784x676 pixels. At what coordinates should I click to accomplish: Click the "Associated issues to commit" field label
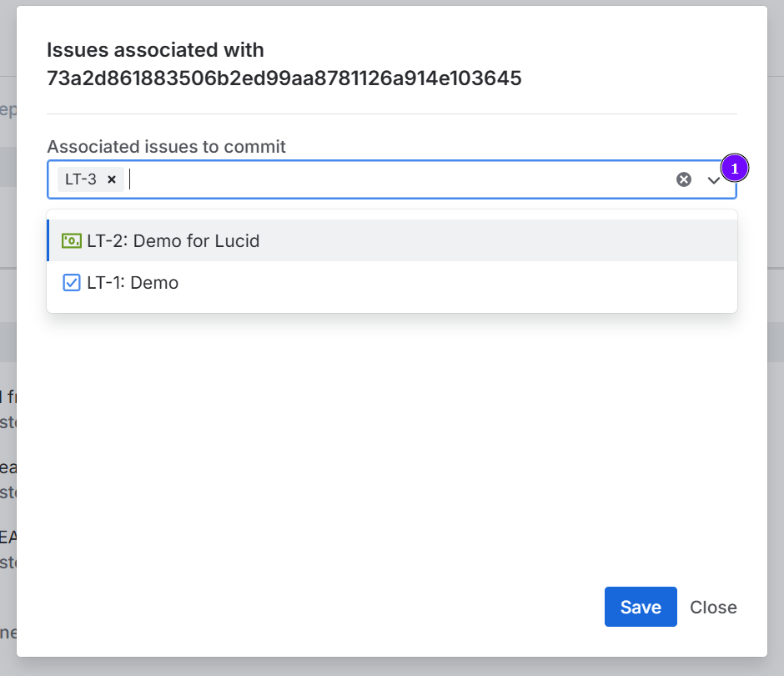(x=166, y=147)
